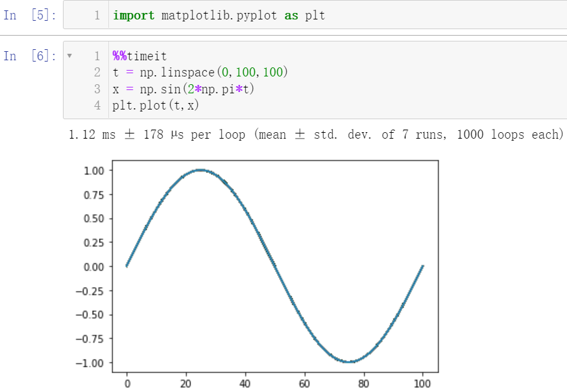Screen dimensions: 567x392
Task: Click line number 2 beside np.linspace
Action: pyautogui.click(x=97, y=72)
